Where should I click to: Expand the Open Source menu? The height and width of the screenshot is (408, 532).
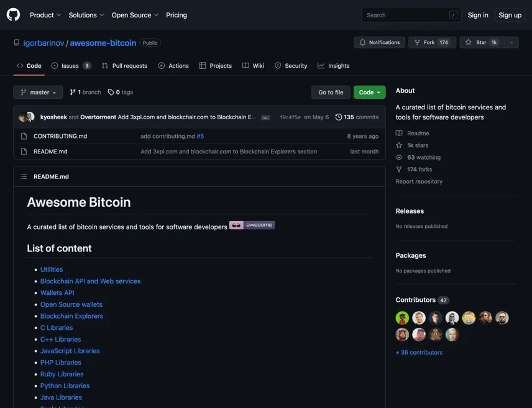tap(135, 15)
